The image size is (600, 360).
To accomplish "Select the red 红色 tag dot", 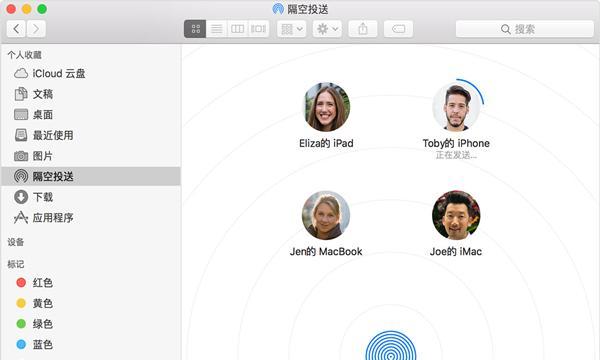I will [x=21, y=283].
